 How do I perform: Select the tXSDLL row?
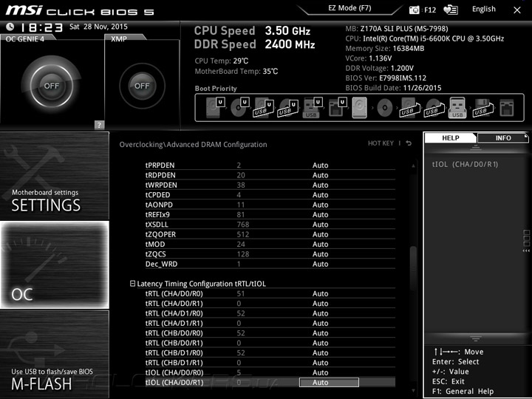(x=270, y=225)
